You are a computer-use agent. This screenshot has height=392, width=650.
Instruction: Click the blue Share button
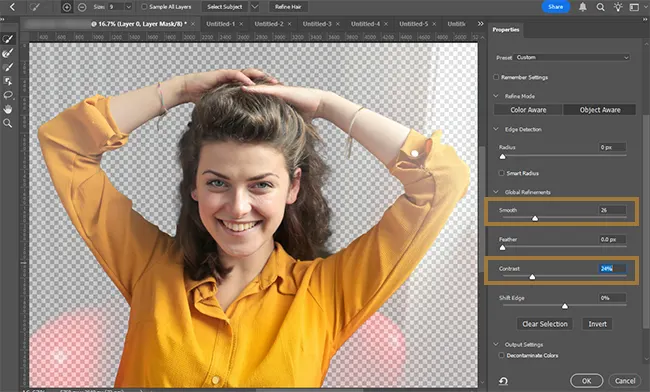pyautogui.click(x=555, y=7)
